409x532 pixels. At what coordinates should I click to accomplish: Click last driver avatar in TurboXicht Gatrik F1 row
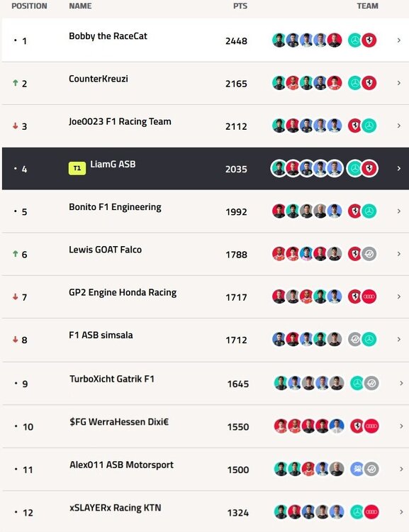point(337,383)
